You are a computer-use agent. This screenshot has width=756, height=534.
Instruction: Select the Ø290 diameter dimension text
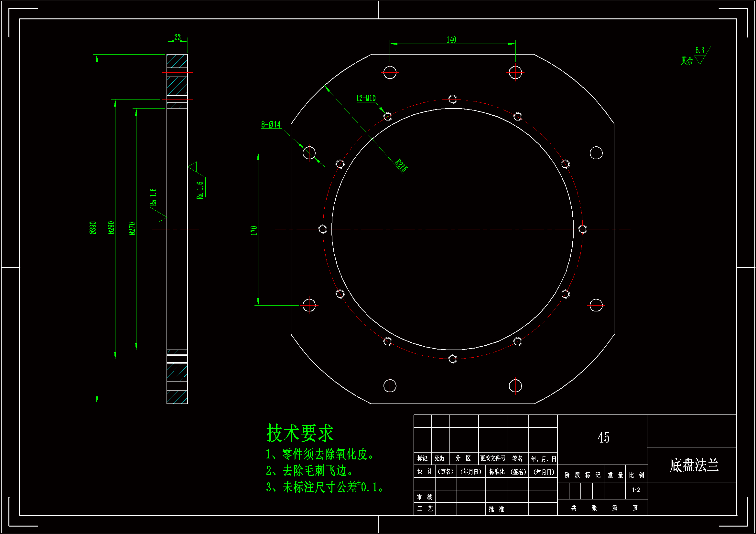(111, 228)
